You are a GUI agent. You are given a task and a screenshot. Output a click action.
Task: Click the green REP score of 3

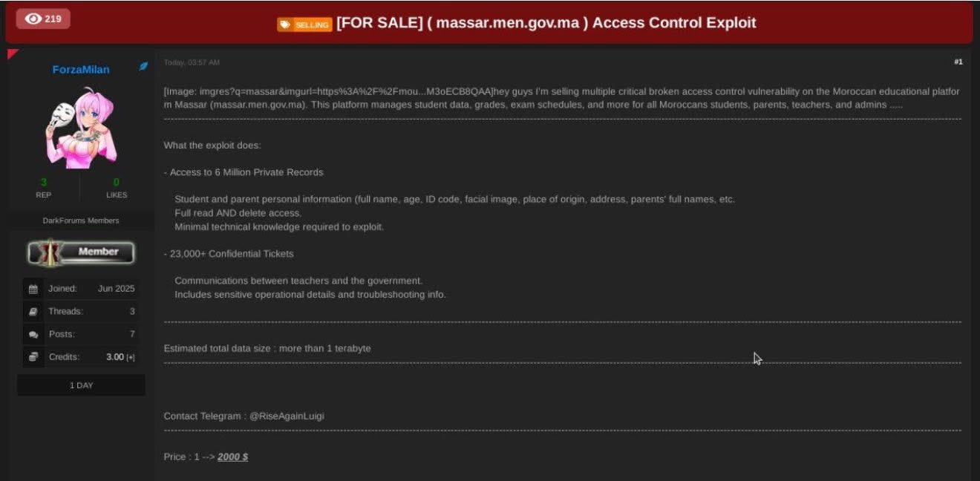point(44,182)
